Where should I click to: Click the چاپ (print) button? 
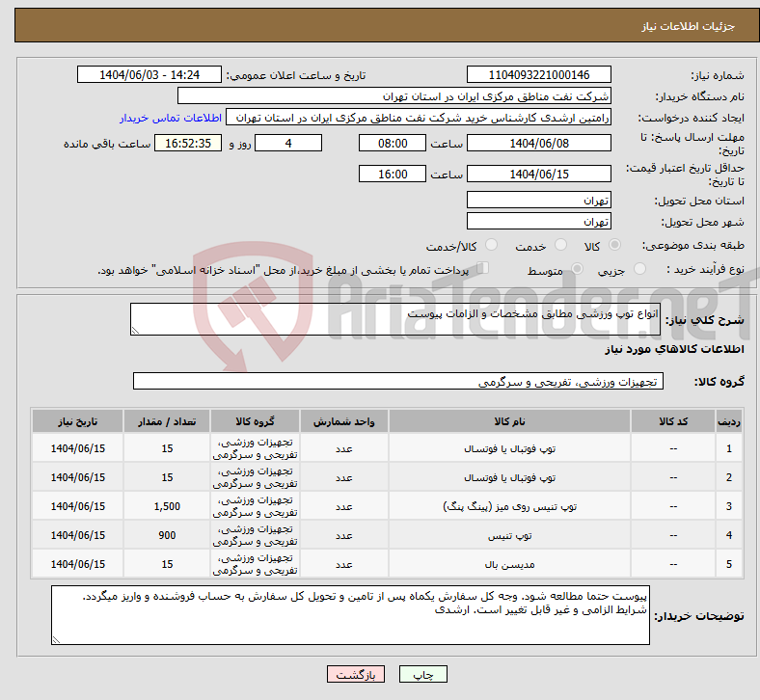coord(422,674)
